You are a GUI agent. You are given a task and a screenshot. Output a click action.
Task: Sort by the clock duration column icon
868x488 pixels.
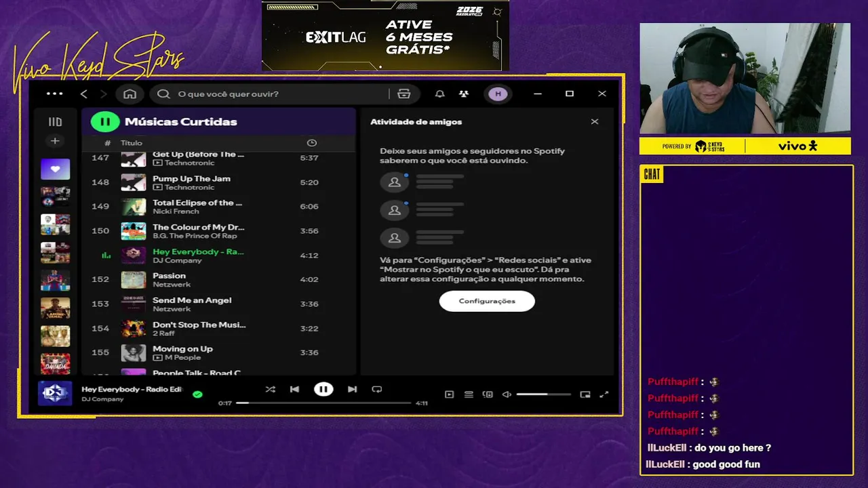tap(311, 143)
